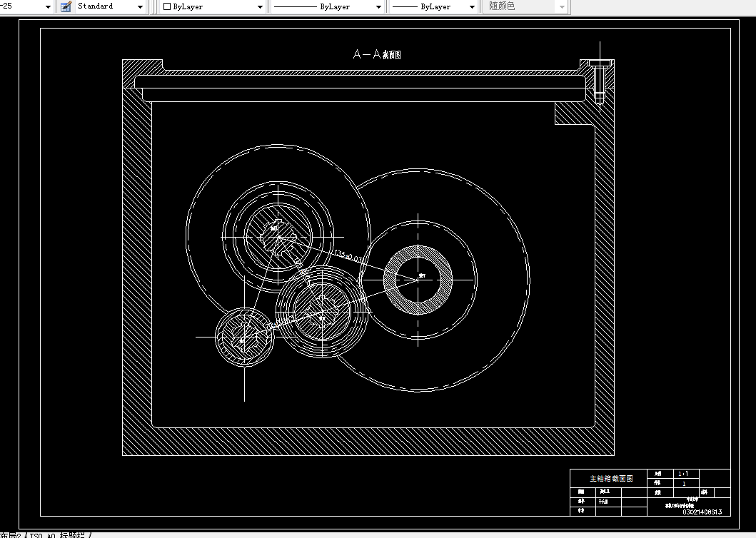Open the Dimension Style manager icon
The image size is (756, 538).
66,6
